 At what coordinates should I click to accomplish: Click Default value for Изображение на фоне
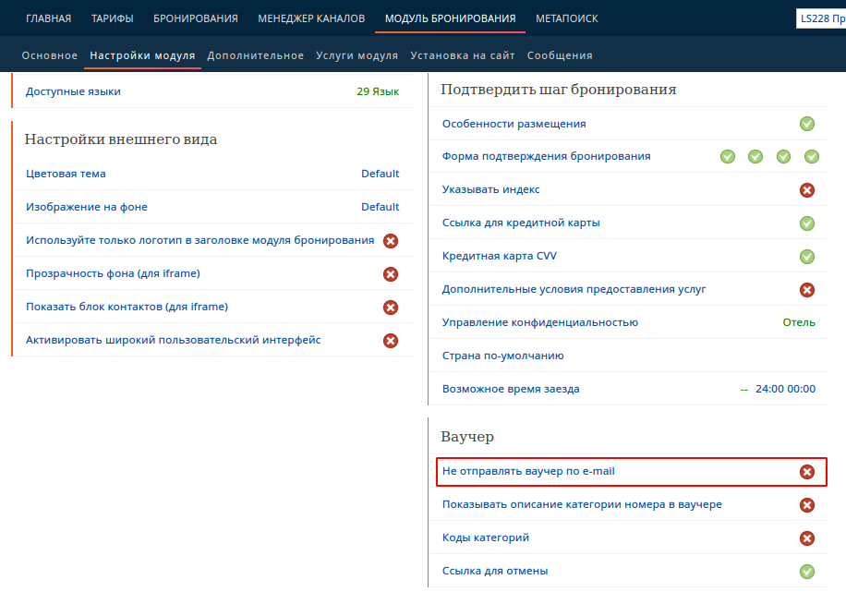(x=380, y=207)
